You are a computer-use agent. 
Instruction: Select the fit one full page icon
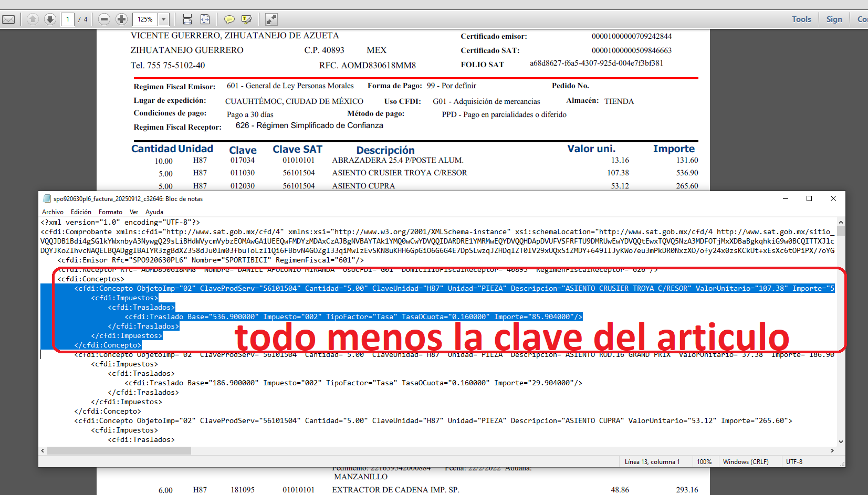(x=205, y=19)
